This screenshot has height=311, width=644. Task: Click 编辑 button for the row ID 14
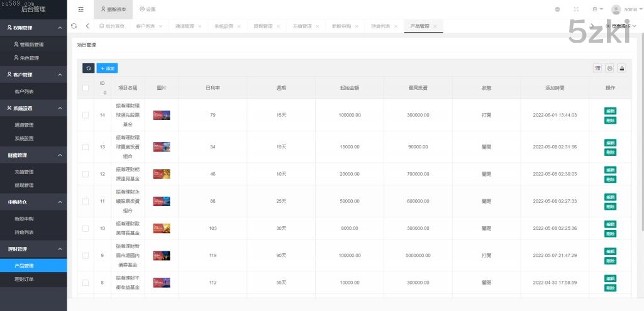(610, 111)
